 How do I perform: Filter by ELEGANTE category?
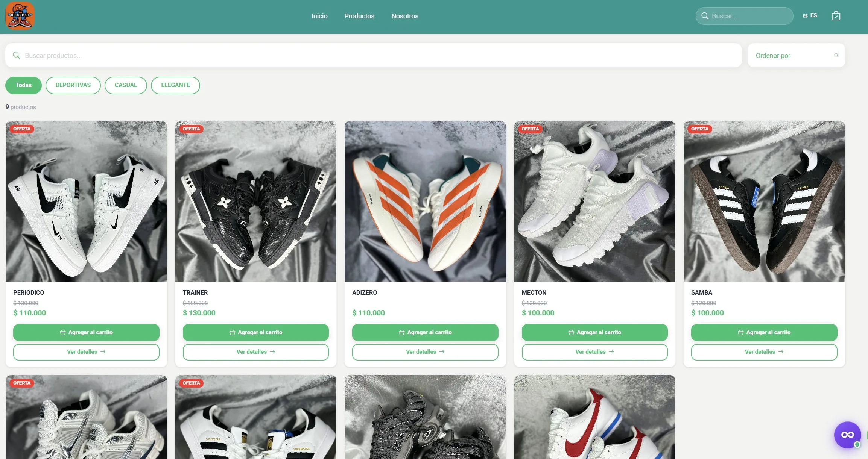pyautogui.click(x=175, y=85)
